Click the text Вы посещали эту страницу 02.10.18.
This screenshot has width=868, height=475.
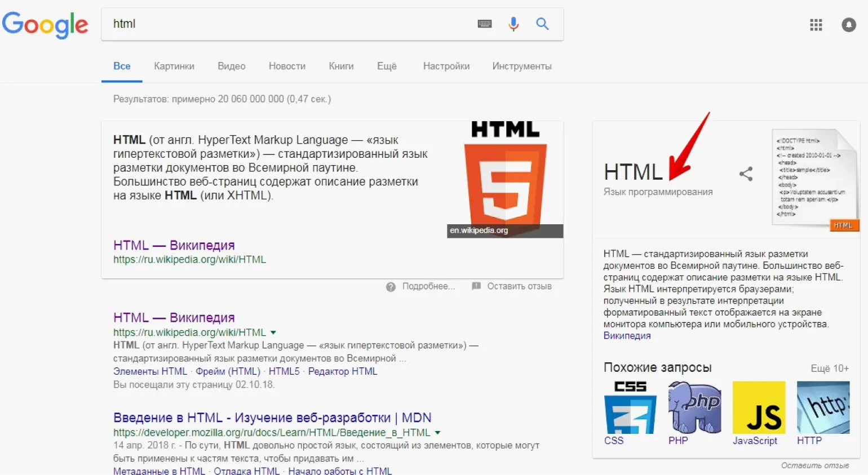(194, 385)
